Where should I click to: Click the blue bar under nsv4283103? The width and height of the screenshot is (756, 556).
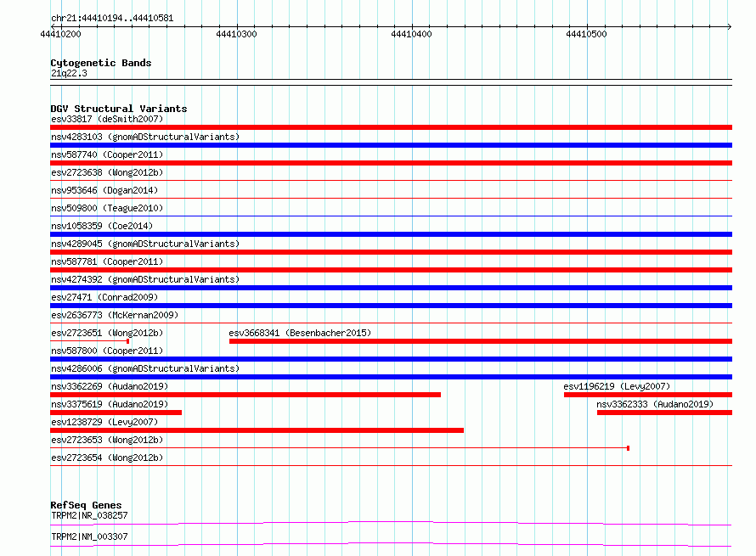point(391,145)
